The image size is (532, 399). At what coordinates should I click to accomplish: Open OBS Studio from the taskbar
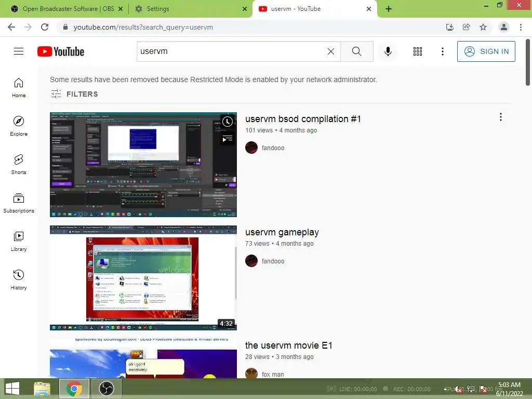tap(107, 389)
